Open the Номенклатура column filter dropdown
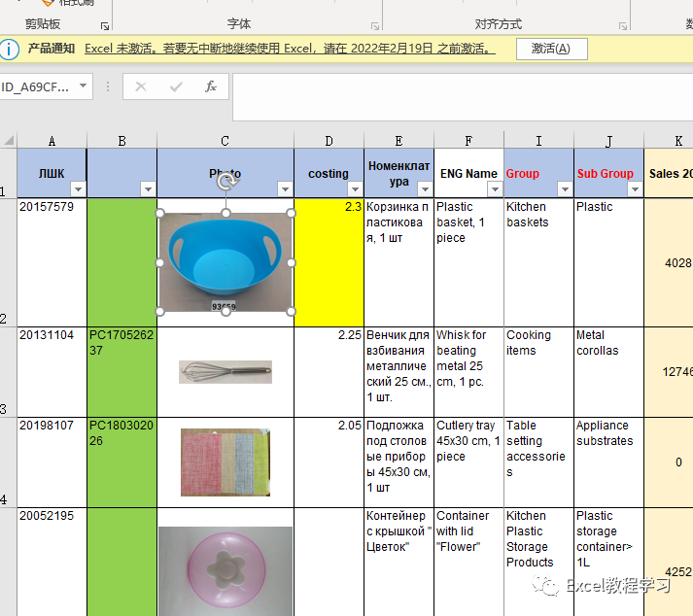The height and width of the screenshot is (616, 693). 425,189
